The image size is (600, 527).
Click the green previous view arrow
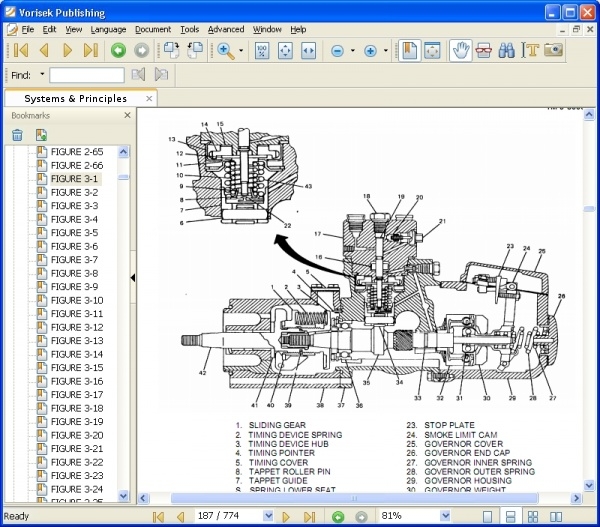[x=118, y=50]
